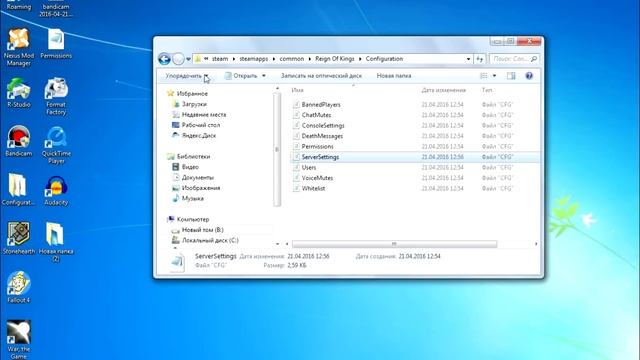Screen dimensions: 640x360
Task: Open Рабочий стол in the sidebar
Action: coord(196,125)
